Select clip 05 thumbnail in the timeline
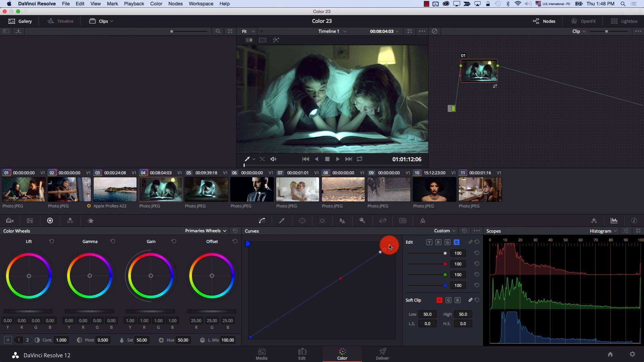Image resolution: width=644 pixels, height=362 pixels. (x=206, y=189)
